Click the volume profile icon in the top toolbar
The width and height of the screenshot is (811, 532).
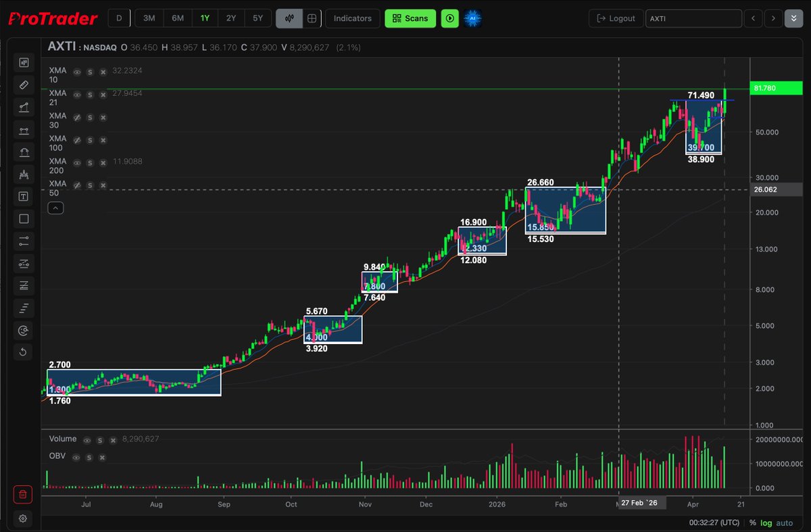290,18
